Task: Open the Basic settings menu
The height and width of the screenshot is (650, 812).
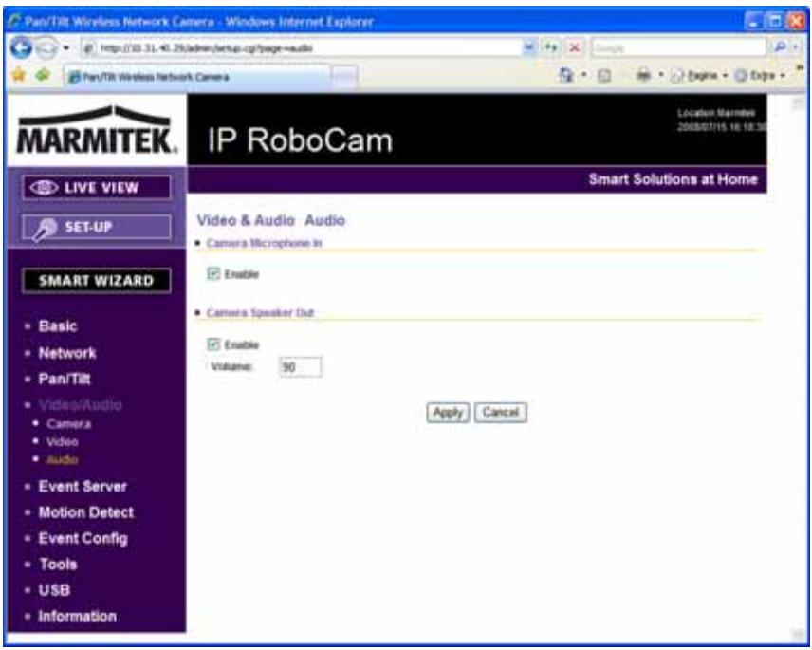Action: (58, 326)
